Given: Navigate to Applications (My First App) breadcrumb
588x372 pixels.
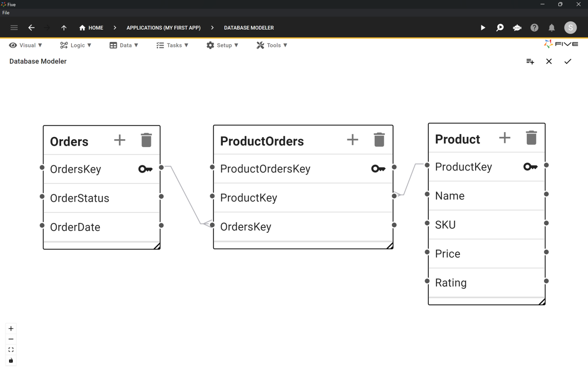Looking at the screenshot, I should pyautogui.click(x=163, y=28).
